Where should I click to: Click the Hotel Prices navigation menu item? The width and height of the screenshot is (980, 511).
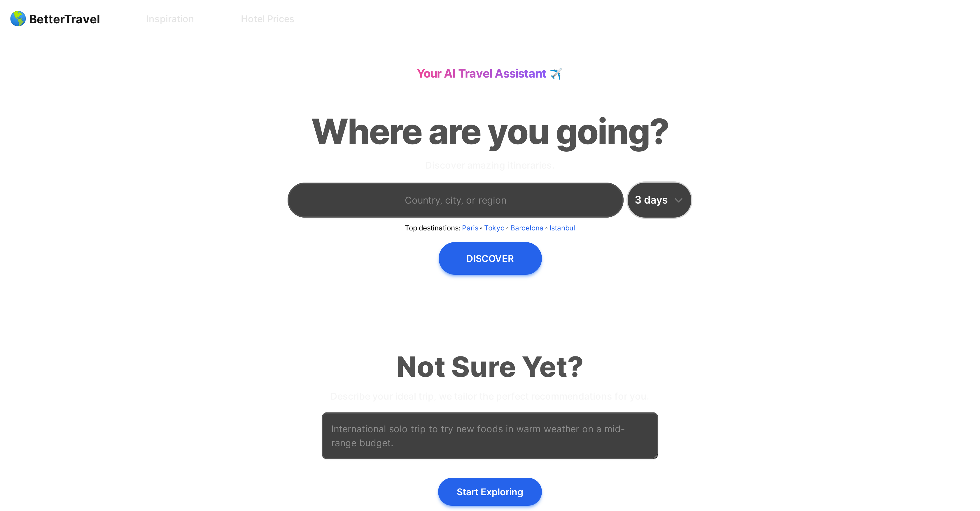(268, 19)
